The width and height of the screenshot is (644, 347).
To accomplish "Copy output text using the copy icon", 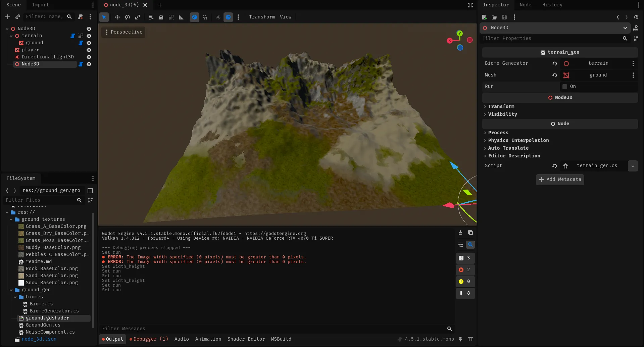I will coord(470,233).
